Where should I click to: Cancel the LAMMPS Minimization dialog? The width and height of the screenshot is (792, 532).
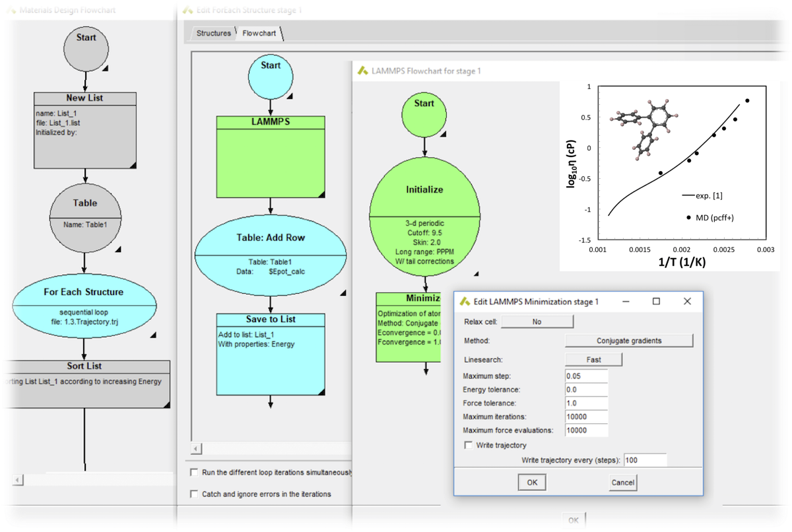pyautogui.click(x=622, y=482)
